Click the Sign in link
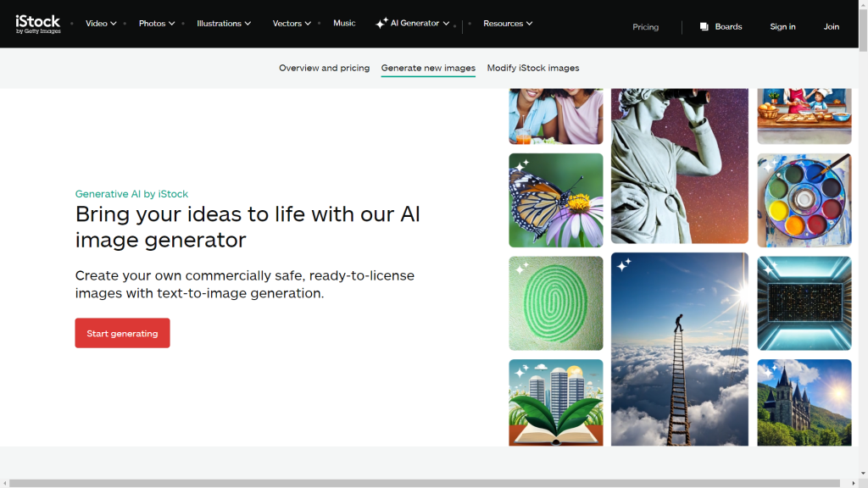 tap(782, 27)
